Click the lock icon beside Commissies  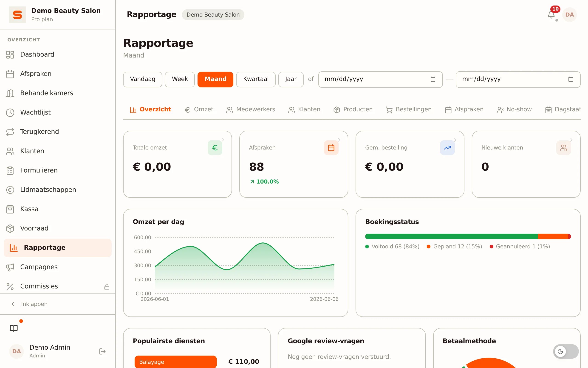pyautogui.click(x=107, y=287)
